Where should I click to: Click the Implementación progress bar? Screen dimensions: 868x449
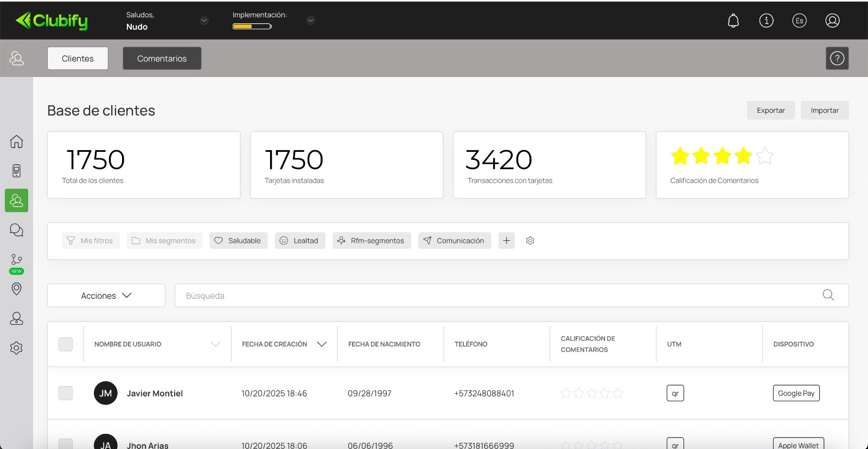pos(252,26)
